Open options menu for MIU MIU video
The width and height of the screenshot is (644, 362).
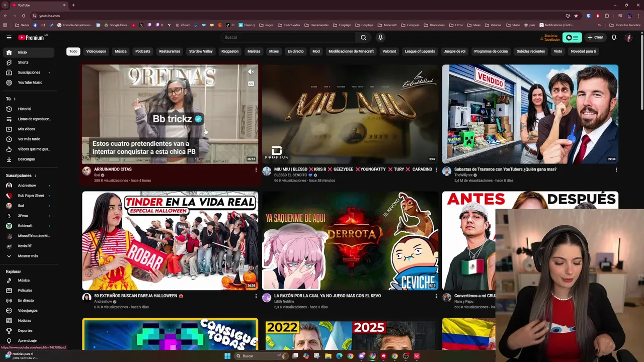436,170
